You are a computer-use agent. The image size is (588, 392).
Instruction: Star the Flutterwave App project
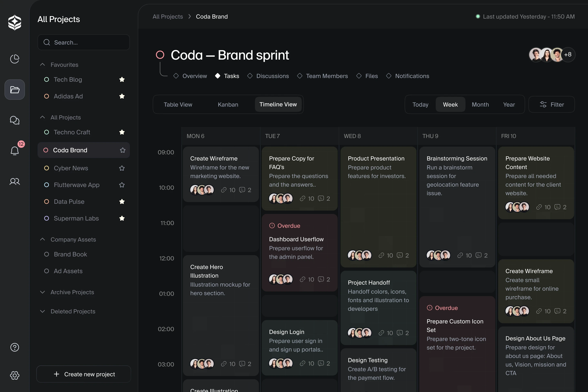[122, 185]
